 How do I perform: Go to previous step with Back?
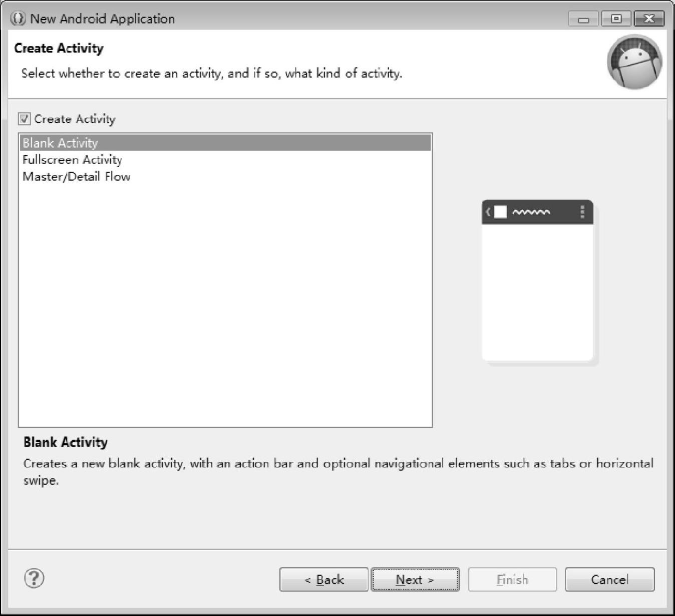click(324, 579)
